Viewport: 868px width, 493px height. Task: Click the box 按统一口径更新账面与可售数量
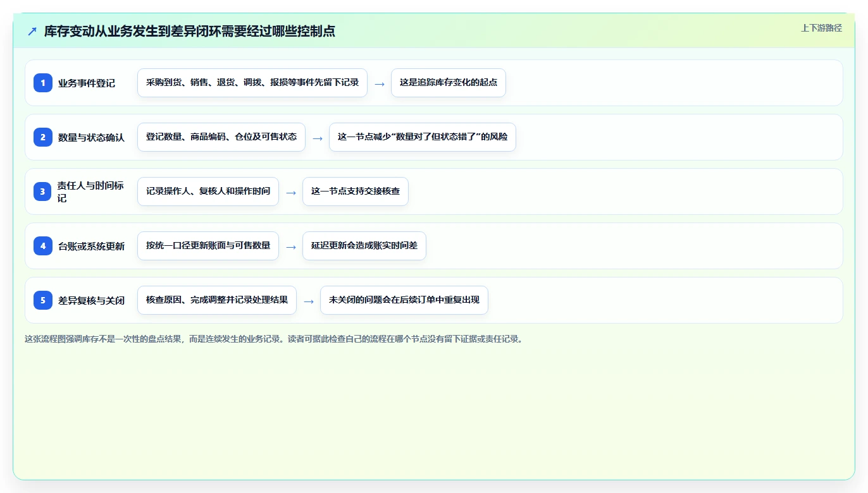click(x=208, y=246)
